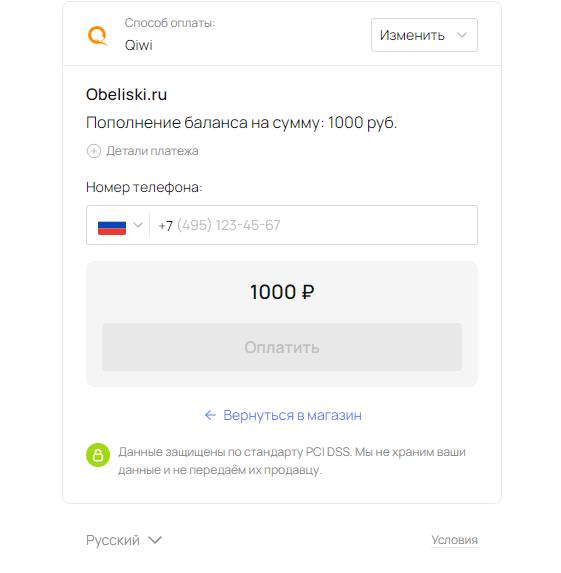Click the chevron arrow in Изменить button

tap(462, 35)
